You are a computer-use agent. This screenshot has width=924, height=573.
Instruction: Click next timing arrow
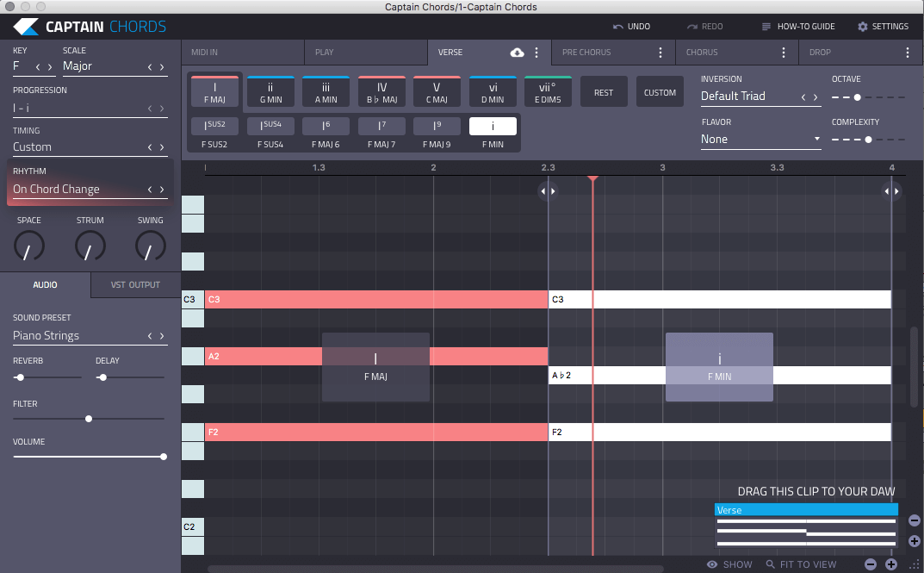pos(162,147)
